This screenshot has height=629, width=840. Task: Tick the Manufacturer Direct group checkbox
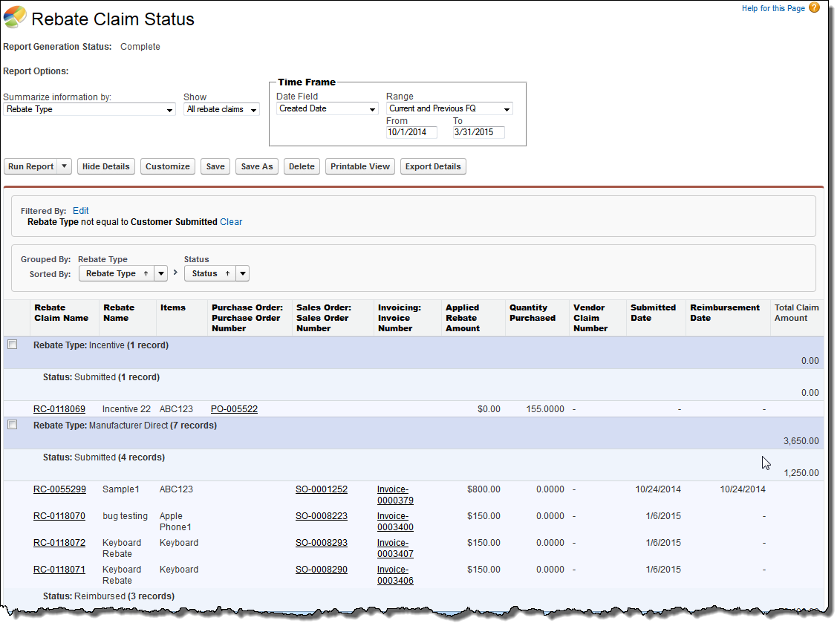[13, 425]
